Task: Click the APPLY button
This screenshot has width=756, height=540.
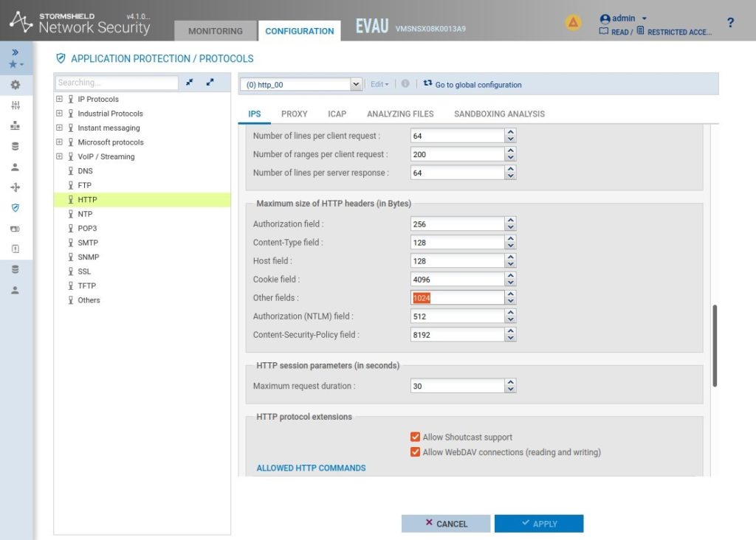Action: [539, 524]
